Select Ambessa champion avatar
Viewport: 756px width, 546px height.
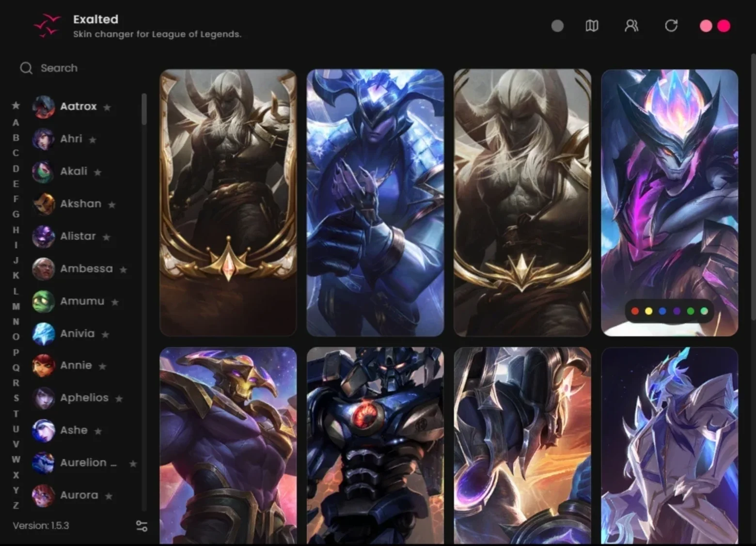coord(44,269)
